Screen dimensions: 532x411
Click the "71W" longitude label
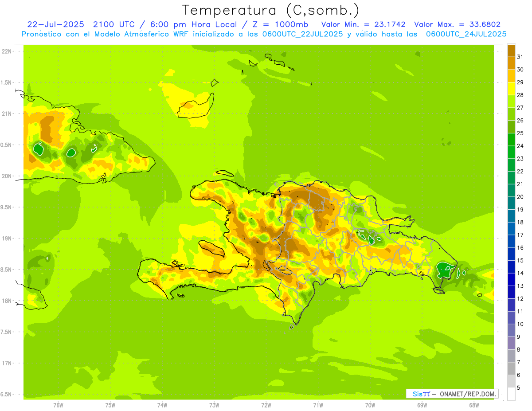[318, 405]
